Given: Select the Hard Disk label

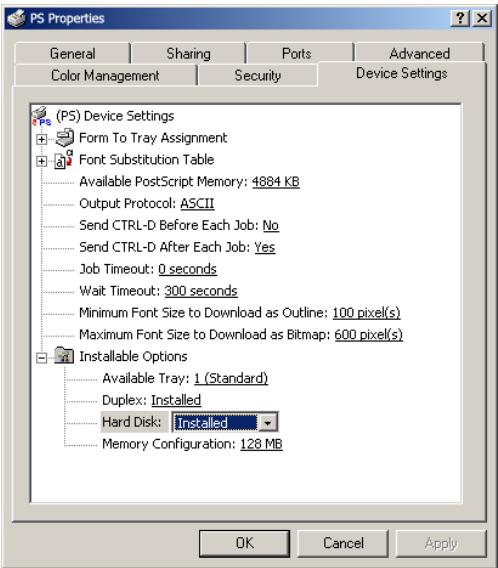Looking at the screenshot, I should pyautogui.click(x=132, y=422).
